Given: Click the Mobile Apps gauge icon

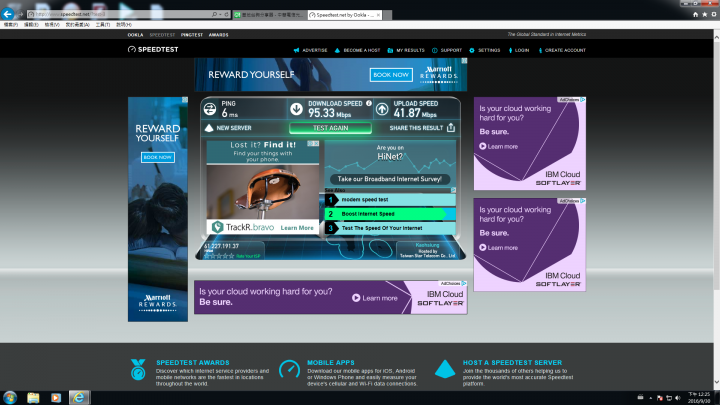Looking at the screenshot, I should 289,370.
